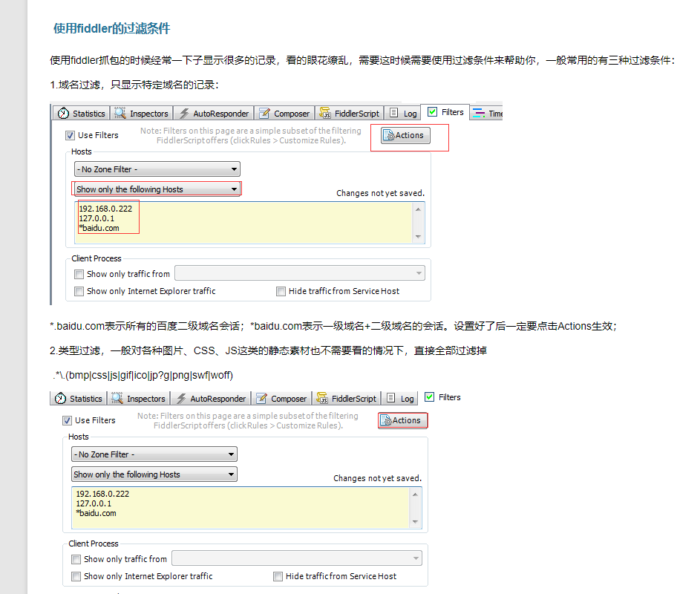The height and width of the screenshot is (594, 700).
Task: Enable Show only traffic from in lower panel
Action: coord(76,559)
